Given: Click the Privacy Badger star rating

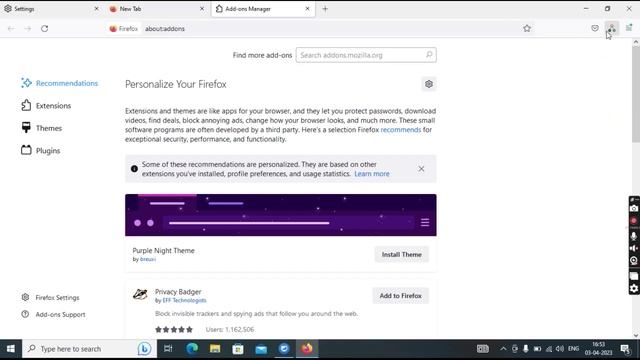Looking at the screenshot, I should point(174,329).
